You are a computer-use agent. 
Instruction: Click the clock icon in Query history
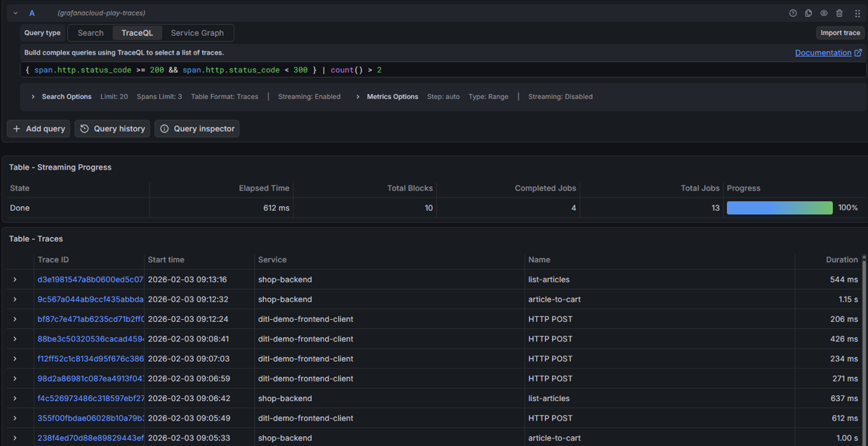coord(85,129)
